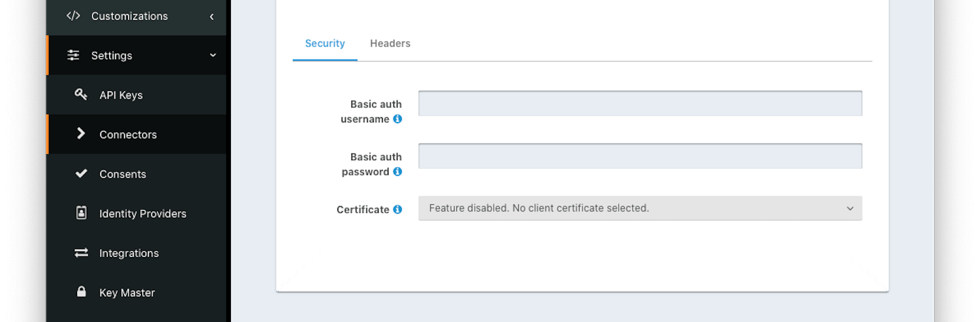Switch to the Headers tab

pyautogui.click(x=390, y=44)
